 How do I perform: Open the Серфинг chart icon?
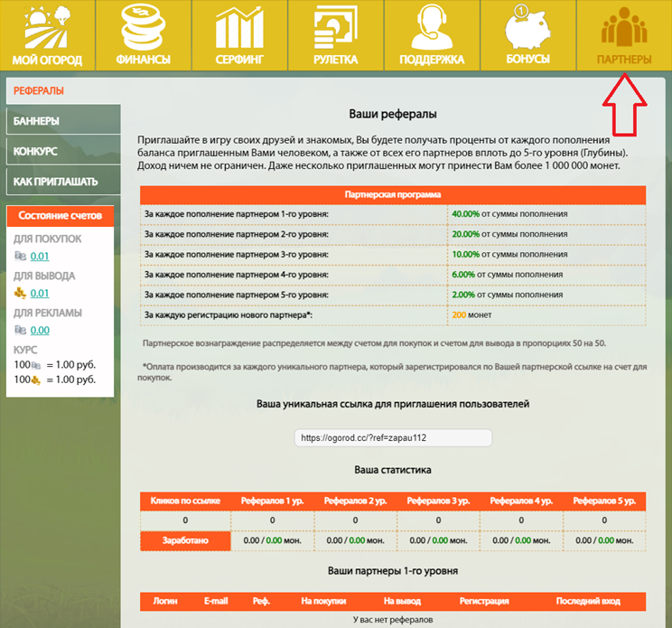tap(239, 26)
